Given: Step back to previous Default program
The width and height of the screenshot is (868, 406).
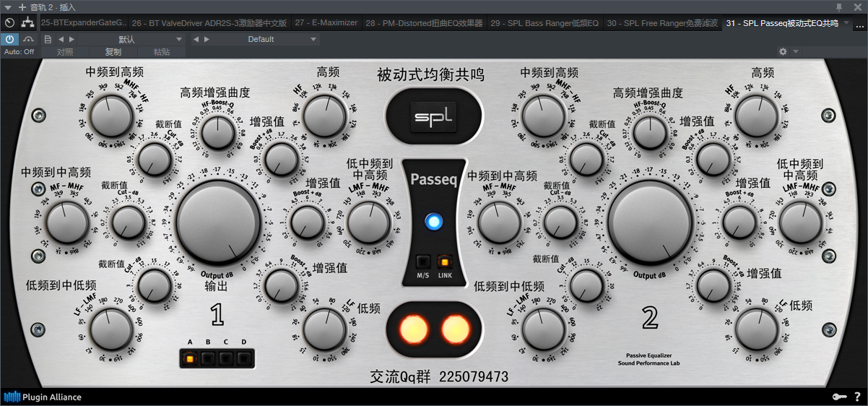Looking at the screenshot, I should (x=196, y=39).
